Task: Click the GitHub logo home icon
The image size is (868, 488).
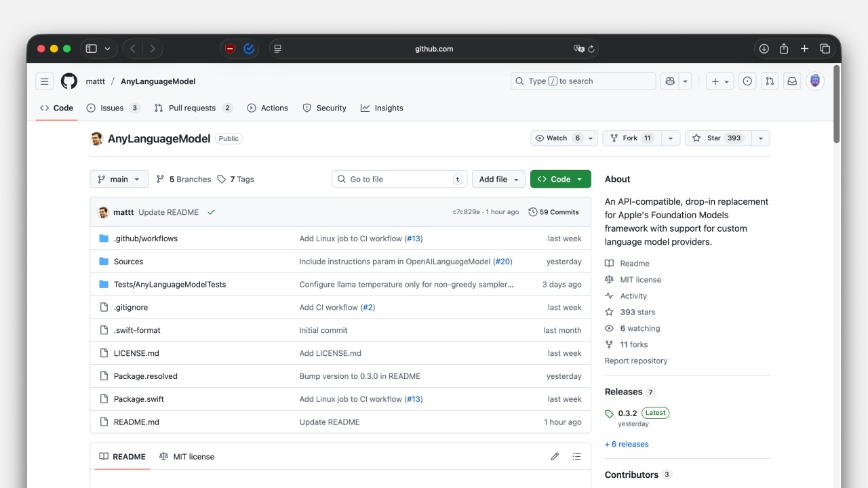Action: (x=69, y=81)
